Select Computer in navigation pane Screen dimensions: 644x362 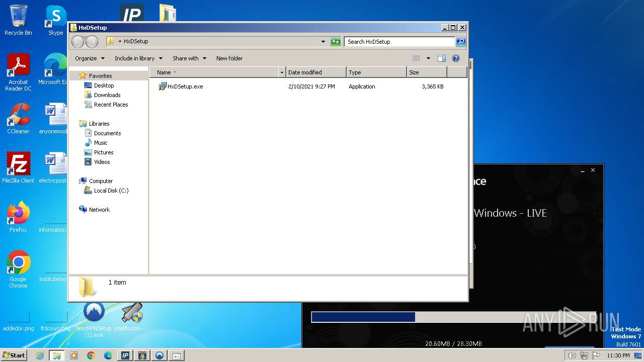pyautogui.click(x=101, y=181)
